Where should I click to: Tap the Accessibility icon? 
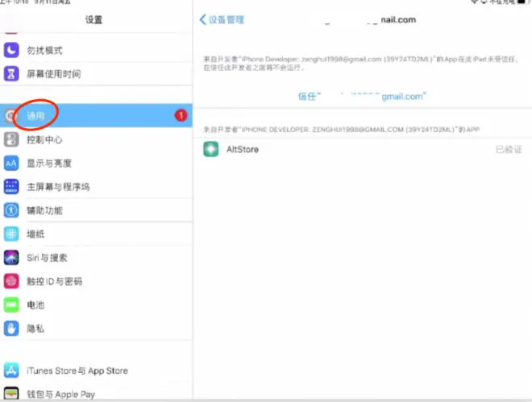11,210
